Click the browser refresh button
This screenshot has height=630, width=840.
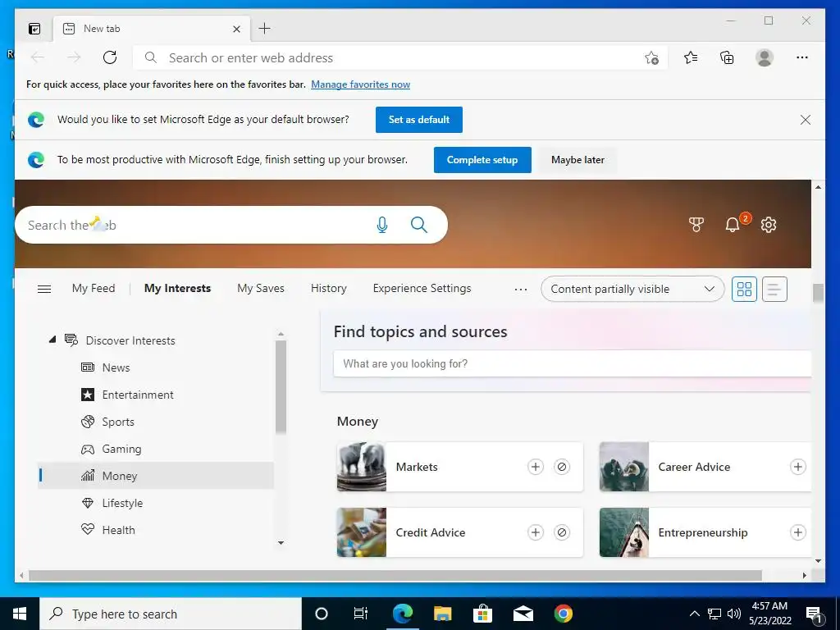click(110, 57)
